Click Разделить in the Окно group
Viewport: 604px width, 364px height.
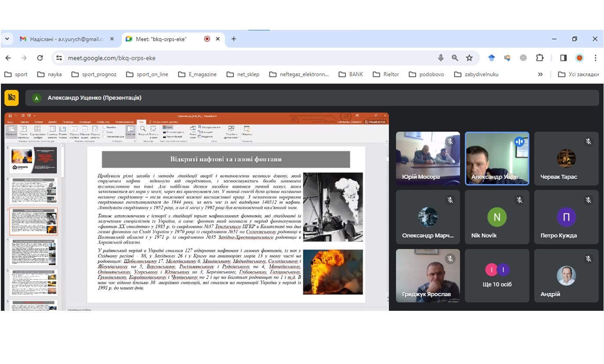205,136
